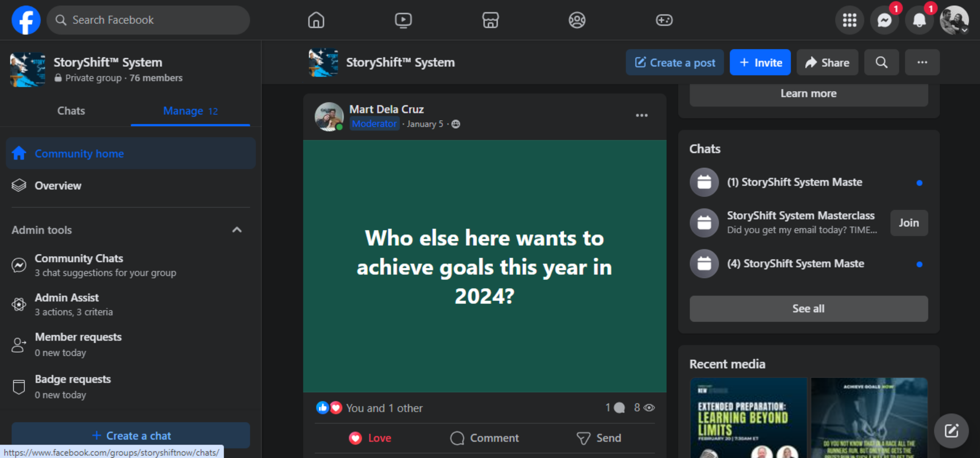Select the Manage 12 tab

190,111
